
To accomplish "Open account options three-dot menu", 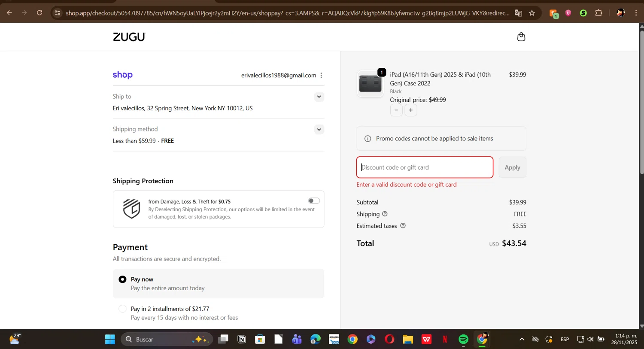I will [321, 76].
